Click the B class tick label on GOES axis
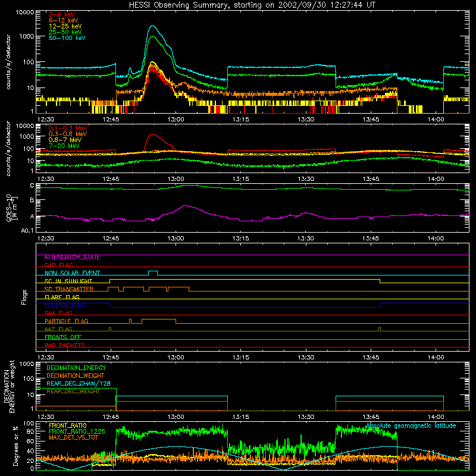 (x=32, y=201)
